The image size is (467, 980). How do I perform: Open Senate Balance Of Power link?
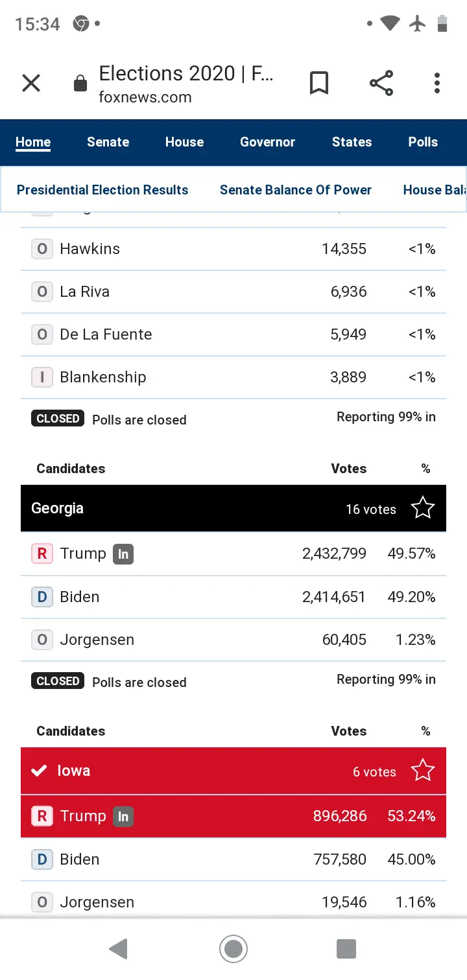[296, 190]
